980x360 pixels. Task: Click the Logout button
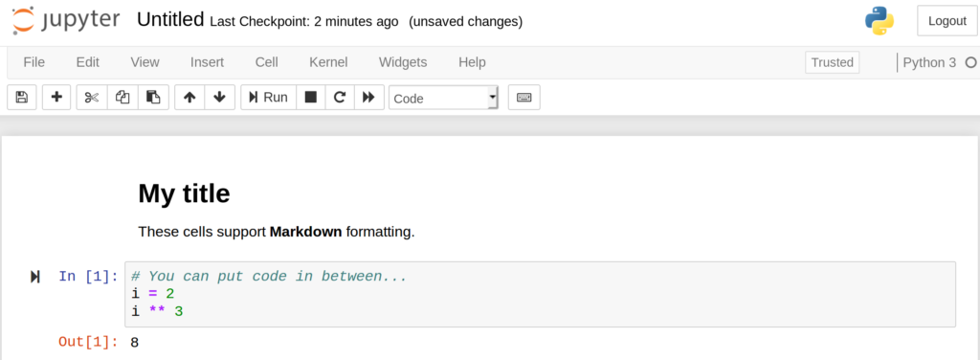coord(947,21)
